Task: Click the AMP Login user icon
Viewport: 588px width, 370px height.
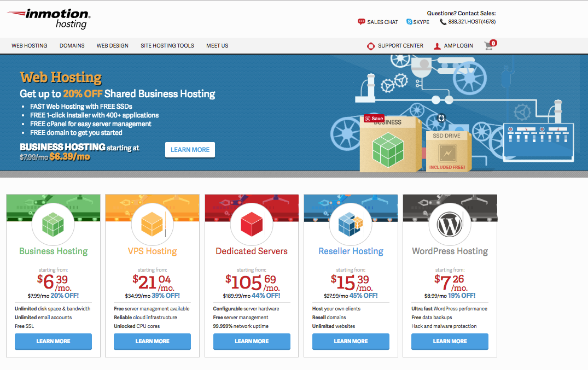Action: [x=437, y=46]
